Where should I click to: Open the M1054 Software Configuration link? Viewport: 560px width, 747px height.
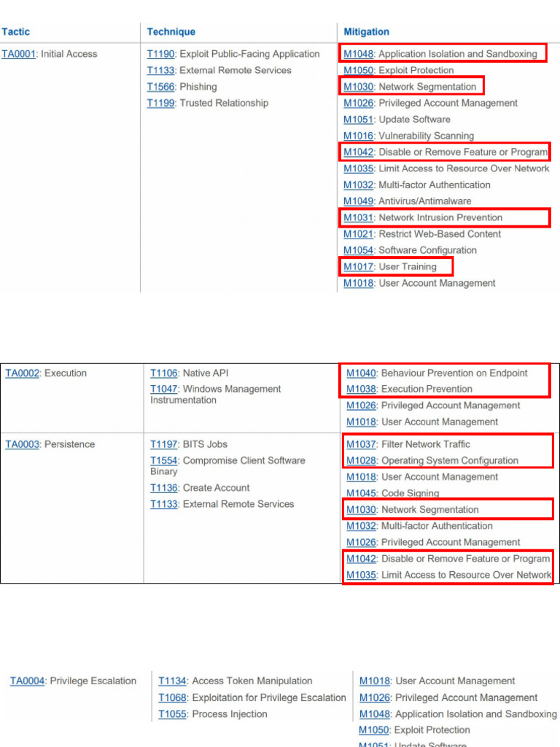point(359,250)
